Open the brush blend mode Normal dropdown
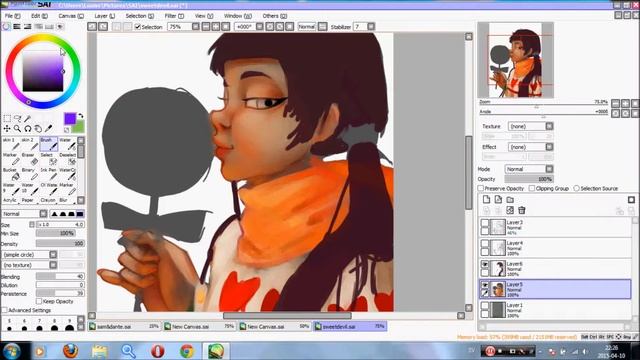 (x=24, y=214)
